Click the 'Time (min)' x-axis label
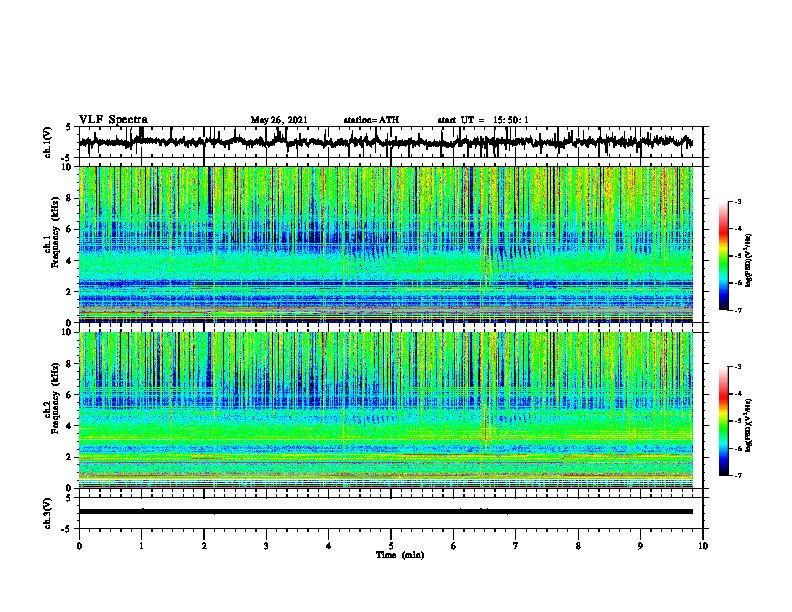792x612 pixels. click(x=400, y=555)
